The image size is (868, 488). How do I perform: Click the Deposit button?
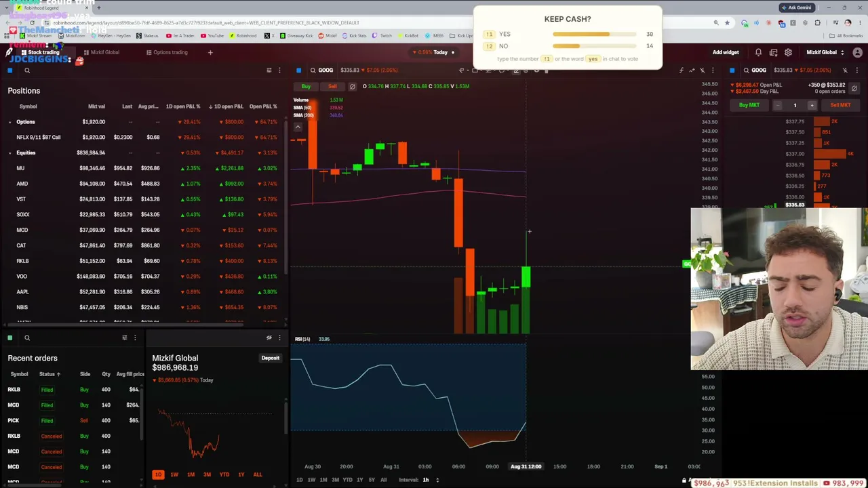tap(271, 358)
